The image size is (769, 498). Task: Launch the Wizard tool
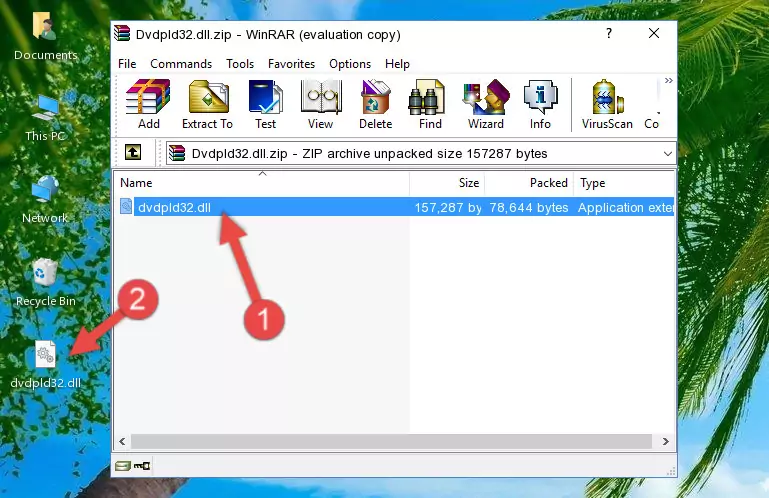click(486, 104)
